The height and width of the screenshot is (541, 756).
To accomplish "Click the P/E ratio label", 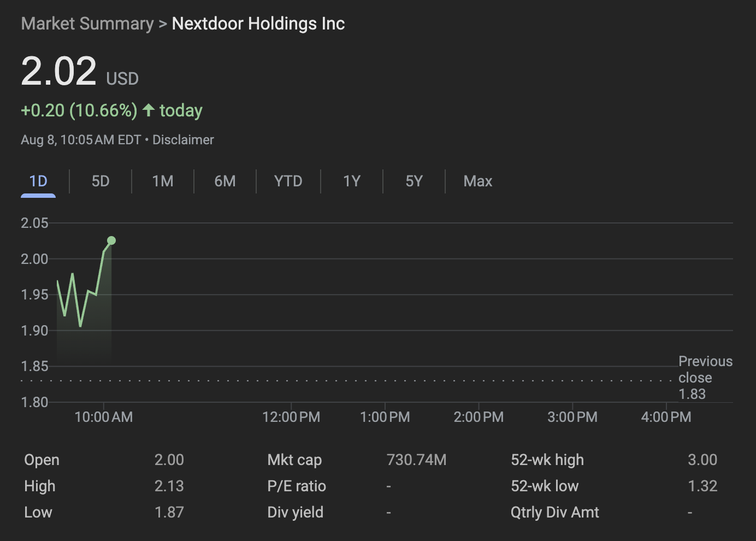I will click(297, 486).
